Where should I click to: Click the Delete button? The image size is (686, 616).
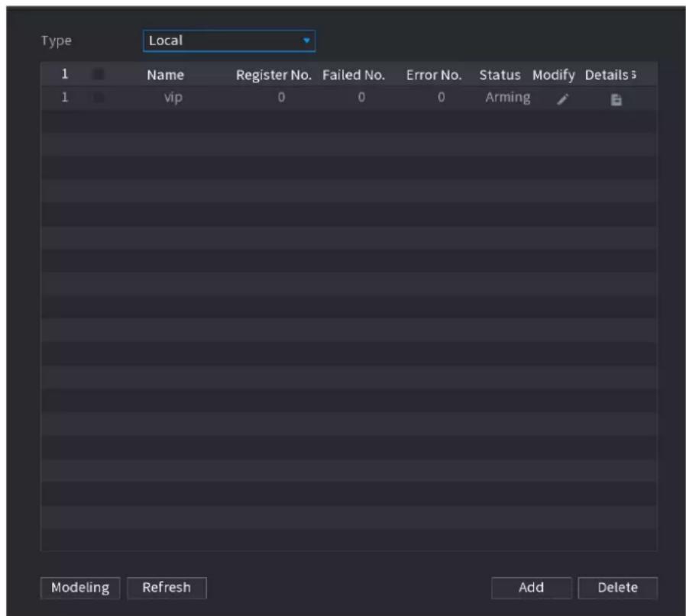(617, 588)
